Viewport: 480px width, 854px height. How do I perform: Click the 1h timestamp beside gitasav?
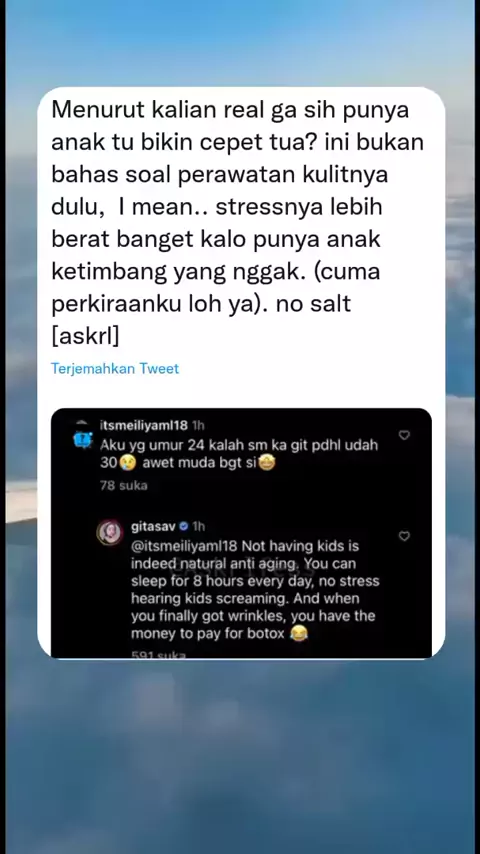click(x=199, y=527)
